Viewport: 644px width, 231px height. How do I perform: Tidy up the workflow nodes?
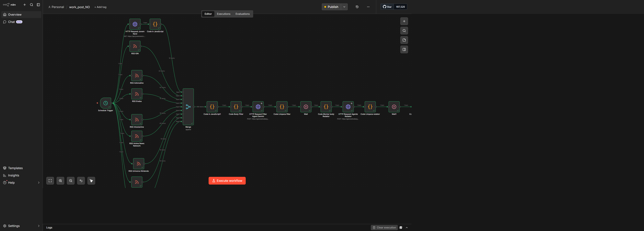[91, 181]
